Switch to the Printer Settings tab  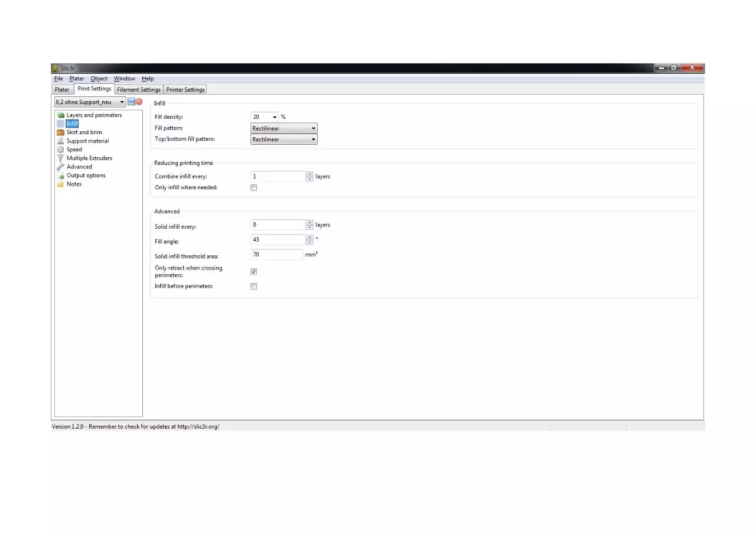click(x=185, y=90)
